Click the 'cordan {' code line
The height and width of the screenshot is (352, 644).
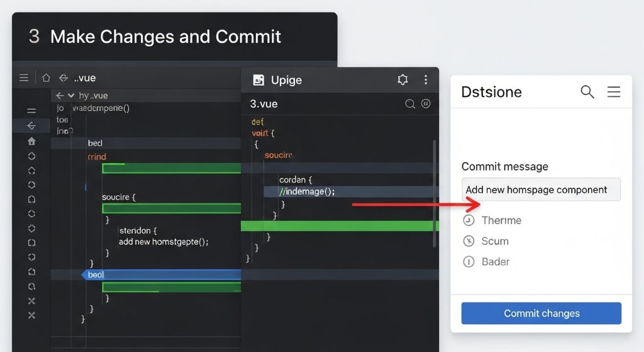coord(296,179)
